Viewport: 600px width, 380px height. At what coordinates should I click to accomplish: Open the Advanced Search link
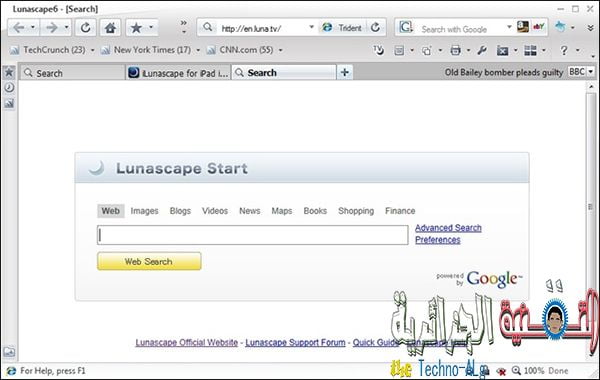[x=448, y=228]
